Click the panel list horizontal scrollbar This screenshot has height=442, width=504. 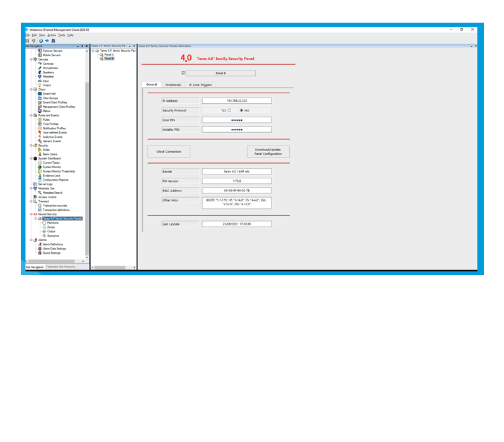pyautogui.click(x=110, y=267)
